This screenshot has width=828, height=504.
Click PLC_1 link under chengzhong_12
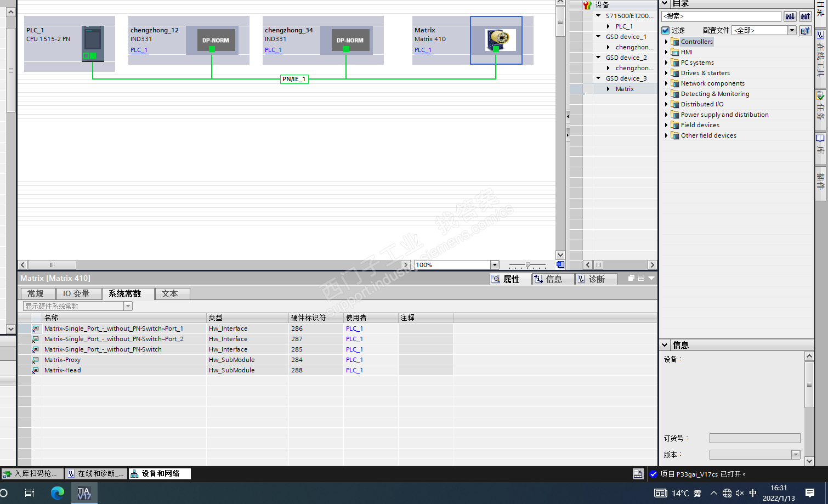(x=139, y=50)
